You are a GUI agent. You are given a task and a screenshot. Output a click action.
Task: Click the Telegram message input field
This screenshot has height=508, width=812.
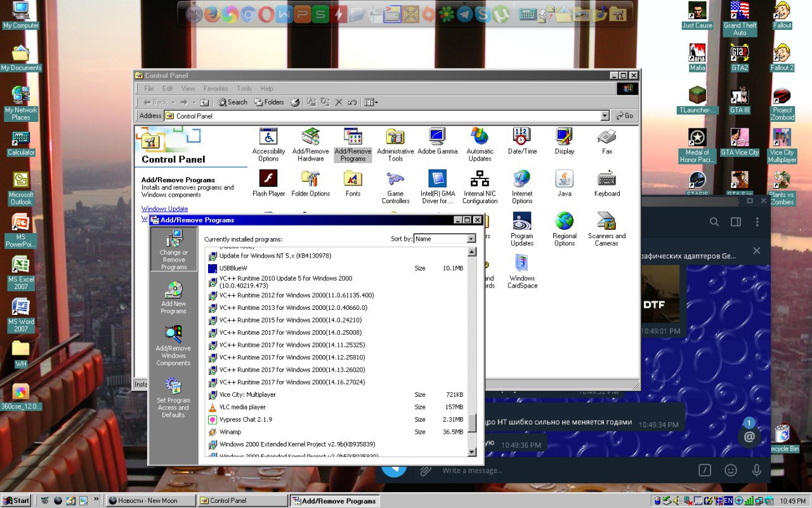click(565, 471)
